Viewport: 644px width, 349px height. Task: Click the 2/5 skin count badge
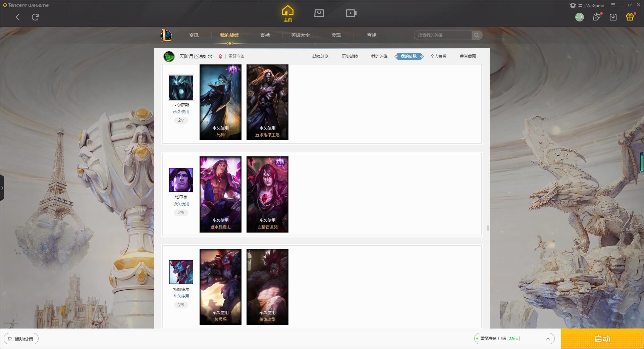coord(181,212)
